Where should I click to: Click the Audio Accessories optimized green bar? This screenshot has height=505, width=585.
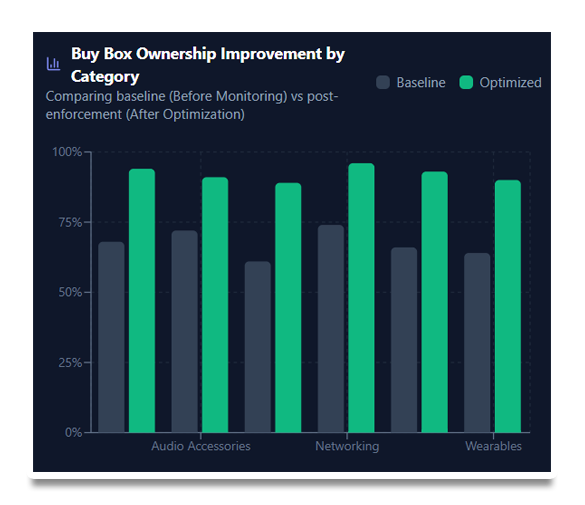click(x=215, y=305)
